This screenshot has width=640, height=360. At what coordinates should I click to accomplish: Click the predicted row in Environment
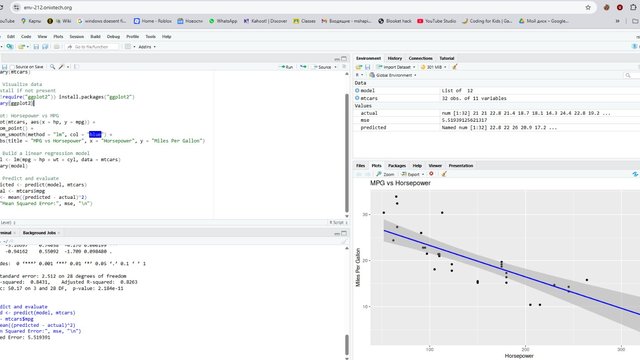[x=496, y=128]
